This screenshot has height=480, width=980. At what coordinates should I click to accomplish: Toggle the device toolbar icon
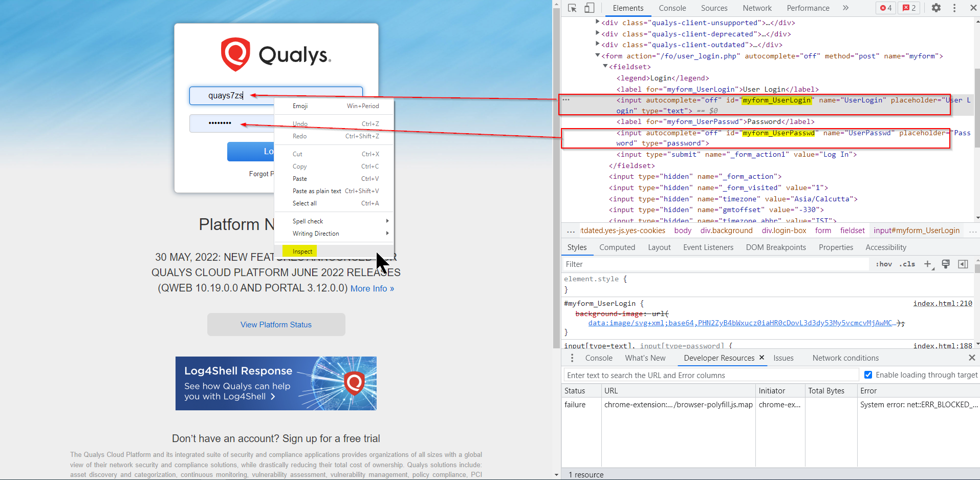coord(589,8)
